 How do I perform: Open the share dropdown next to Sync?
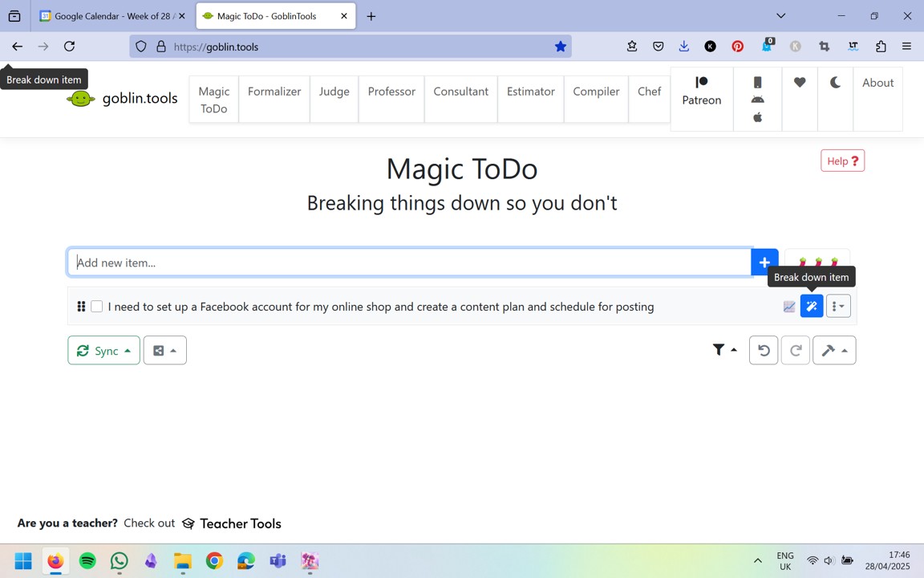[x=164, y=350]
